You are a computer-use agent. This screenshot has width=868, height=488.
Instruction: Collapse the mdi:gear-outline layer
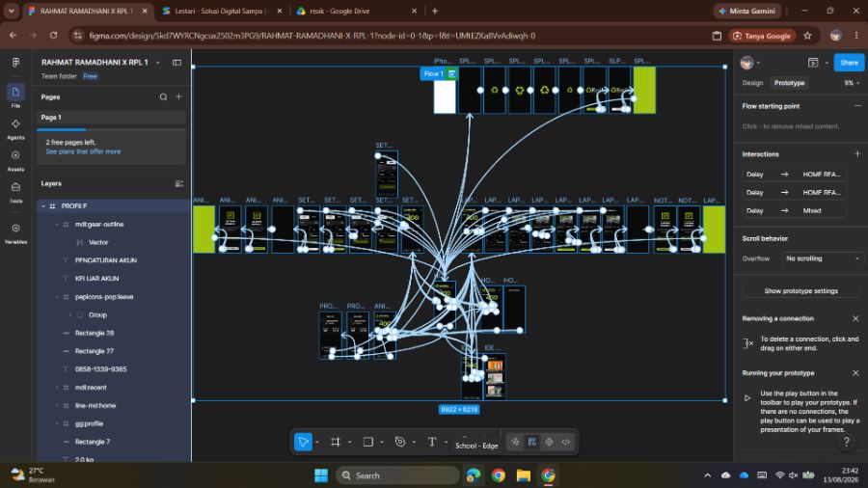coord(57,224)
